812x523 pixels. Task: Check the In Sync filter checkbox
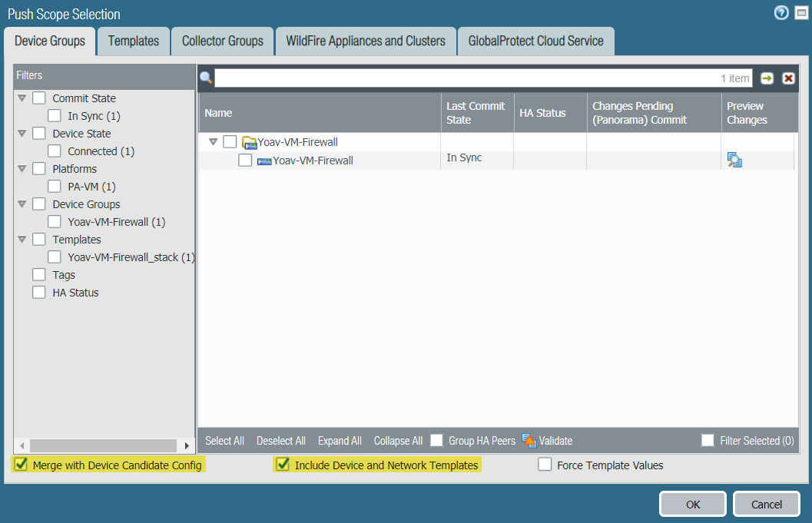tap(55, 116)
